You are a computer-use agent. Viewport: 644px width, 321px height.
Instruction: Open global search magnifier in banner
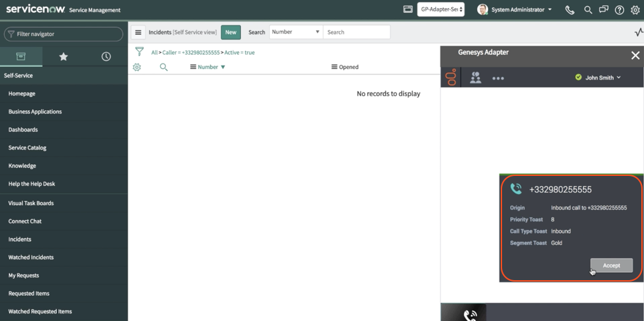click(x=588, y=10)
